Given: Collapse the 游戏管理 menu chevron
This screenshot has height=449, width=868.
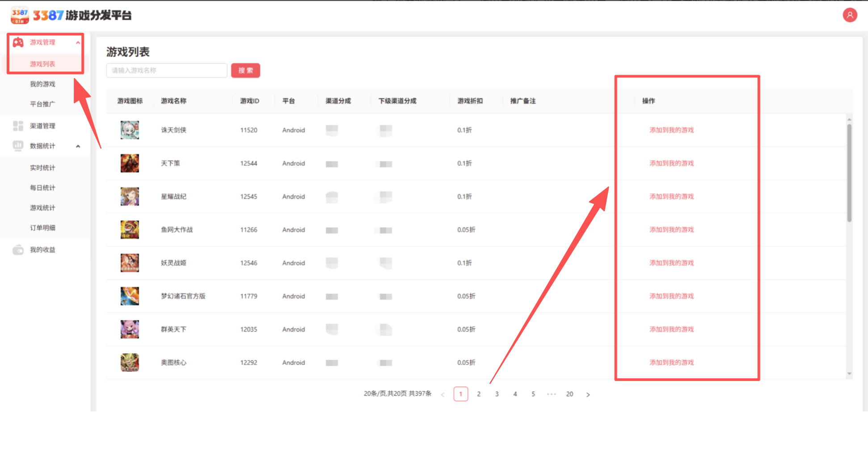Looking at the screenshot, I should [x=78, y=42].
